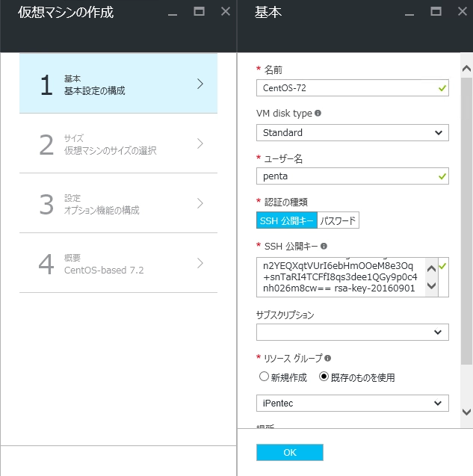Click the ユーザー名 field containing penta

click(x=353, y=176)
